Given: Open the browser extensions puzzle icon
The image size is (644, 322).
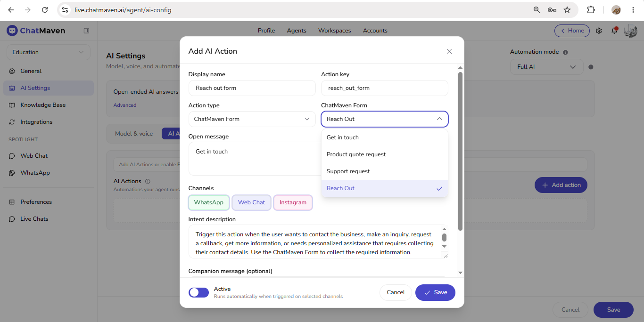Looking at the screenshot, I should [591, 10].
